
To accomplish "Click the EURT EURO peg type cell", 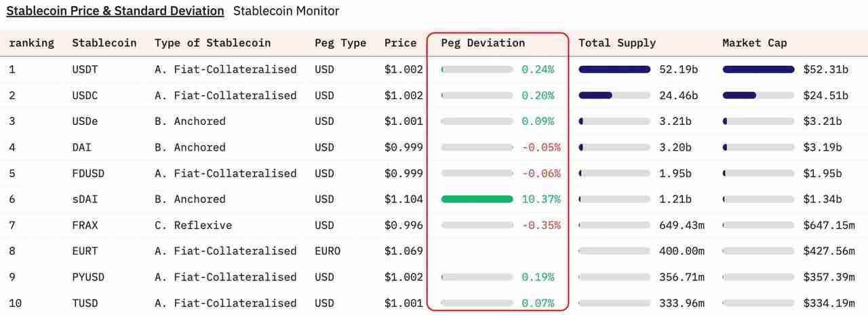I will [x=328, y=251].
